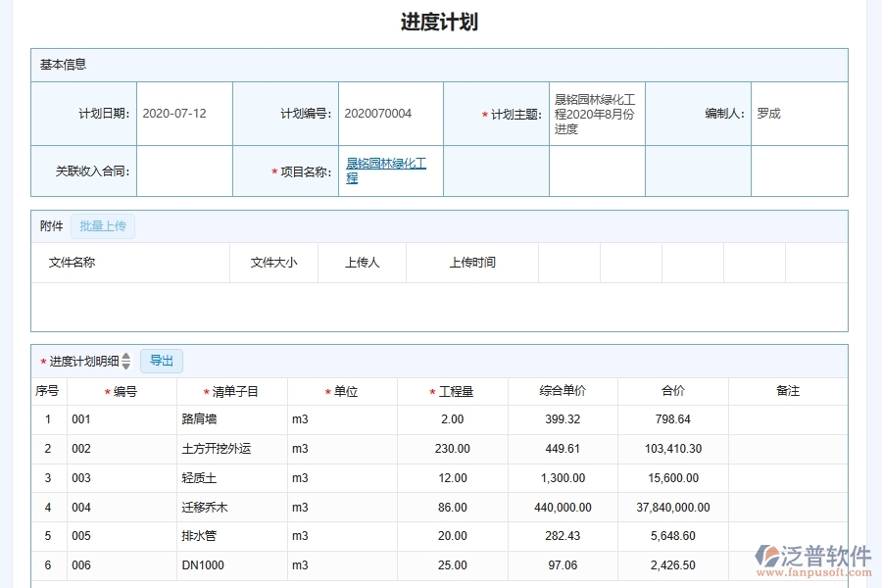Click the 编号 column header
Image resolution: width=882 pixels, height=588 pixels.
click(x=123, y=390)
